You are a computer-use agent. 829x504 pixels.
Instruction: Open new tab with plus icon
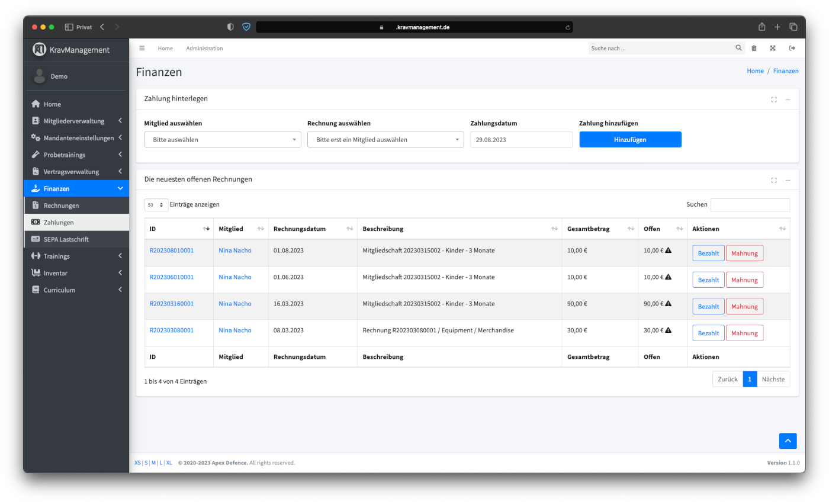(777, 27)
